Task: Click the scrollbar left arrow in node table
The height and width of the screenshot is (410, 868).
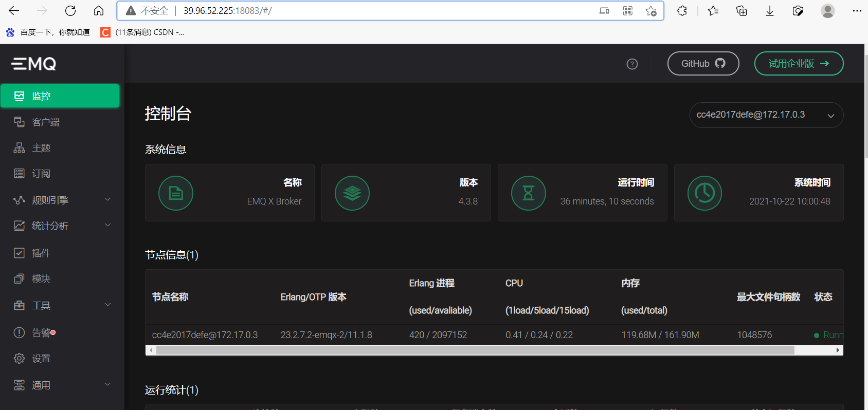Action: point(151,350)
